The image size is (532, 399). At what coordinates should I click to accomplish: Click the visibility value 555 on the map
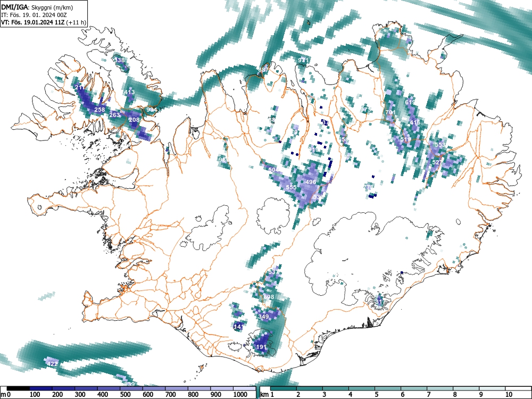pos(291,187)
